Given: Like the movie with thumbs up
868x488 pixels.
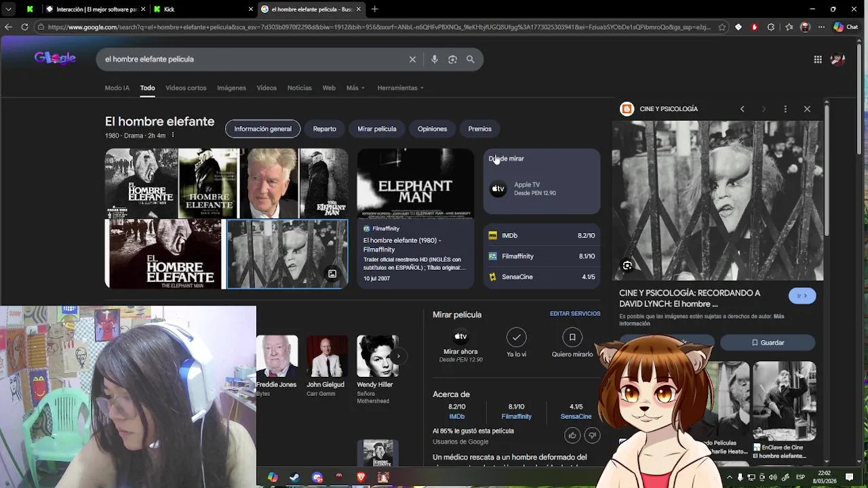Looking at the screenshot, I should point(572,435).
